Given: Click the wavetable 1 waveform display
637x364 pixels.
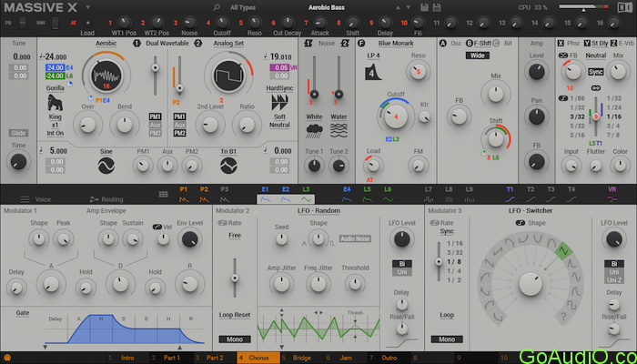Looking at the screenshot, I should (x=106, y=76).
